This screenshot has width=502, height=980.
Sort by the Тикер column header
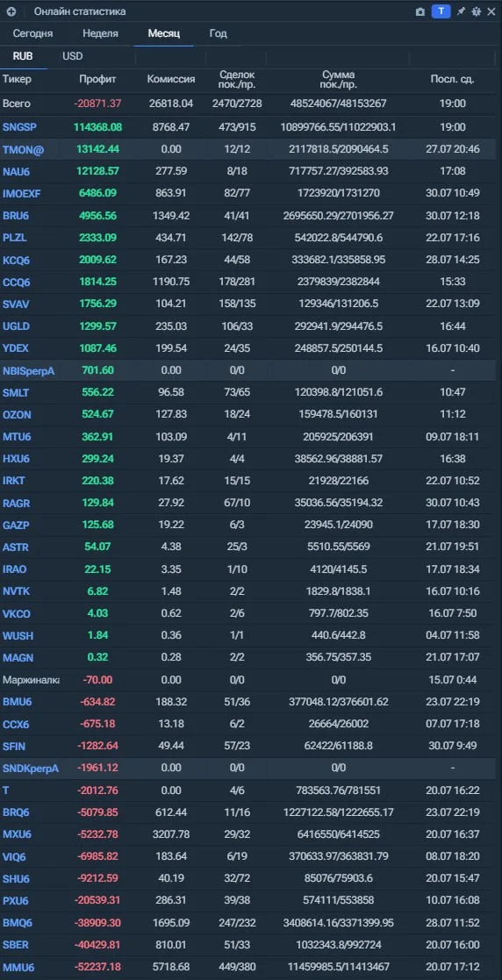click(17, 79)
